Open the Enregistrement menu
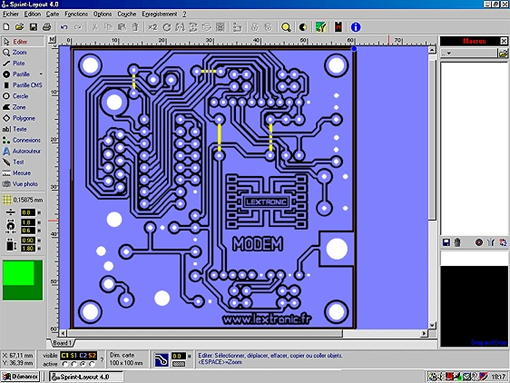The height and width of the screenshot is (383, 510). click(159, 14)
